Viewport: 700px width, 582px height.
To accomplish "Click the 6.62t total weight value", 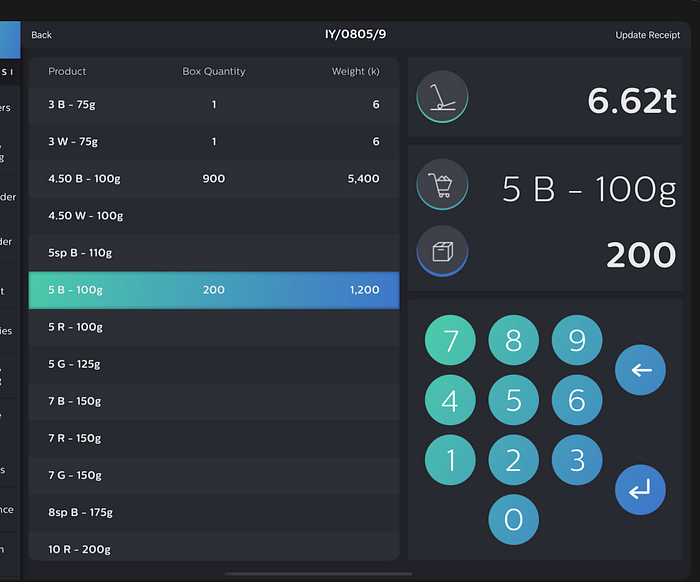I will pyautogui.click(x=632, y=100).
